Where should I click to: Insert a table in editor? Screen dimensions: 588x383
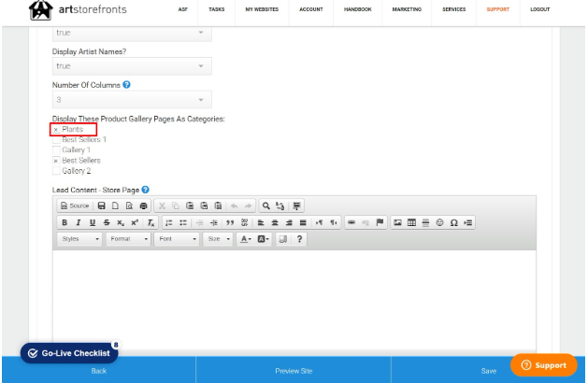point(411,222)
